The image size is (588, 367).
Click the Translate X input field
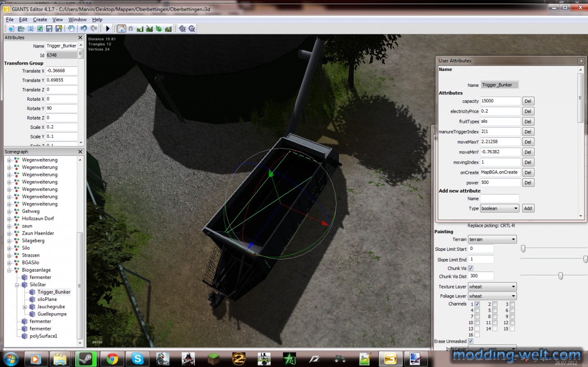point(62,71)
